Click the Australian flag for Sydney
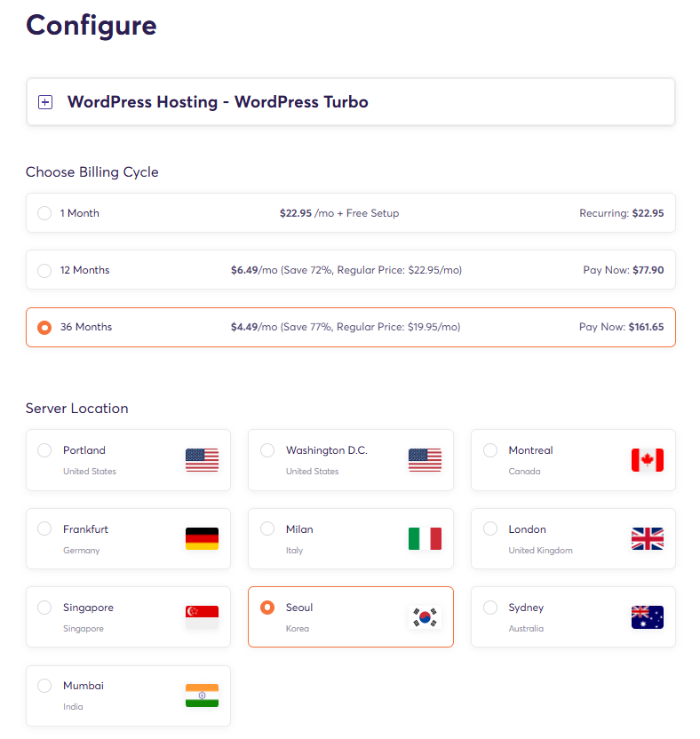 (647, 616)
